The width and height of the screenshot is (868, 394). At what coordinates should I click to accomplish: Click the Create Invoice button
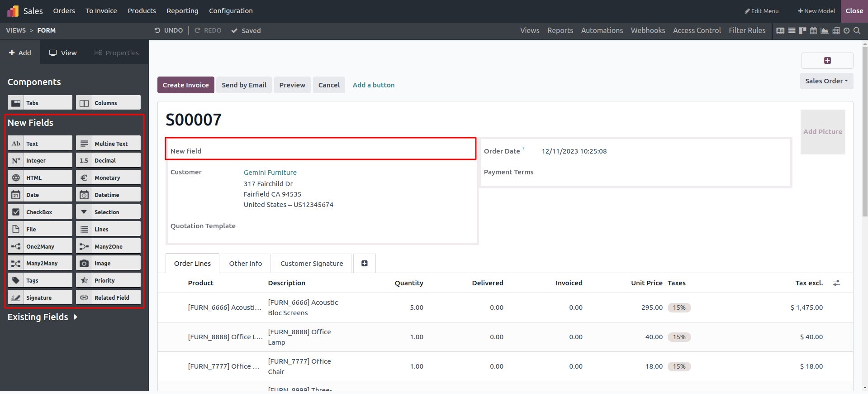point(185,85)
